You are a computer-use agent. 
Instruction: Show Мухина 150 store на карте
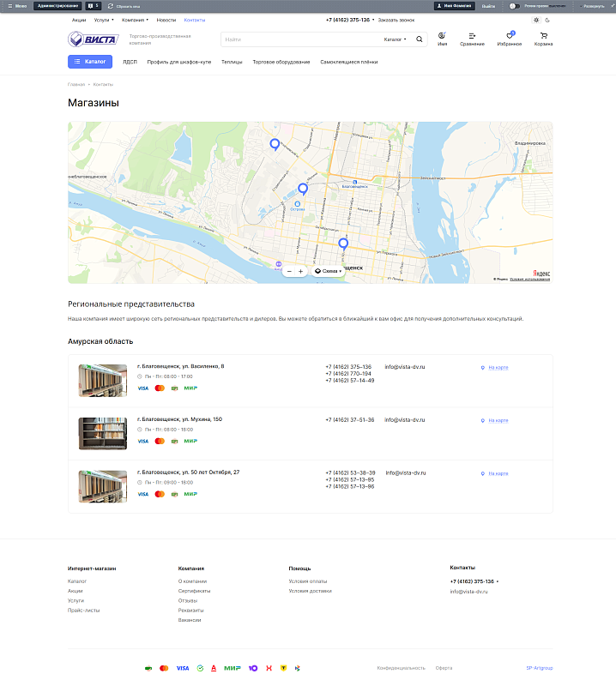[x=498, y=420]
